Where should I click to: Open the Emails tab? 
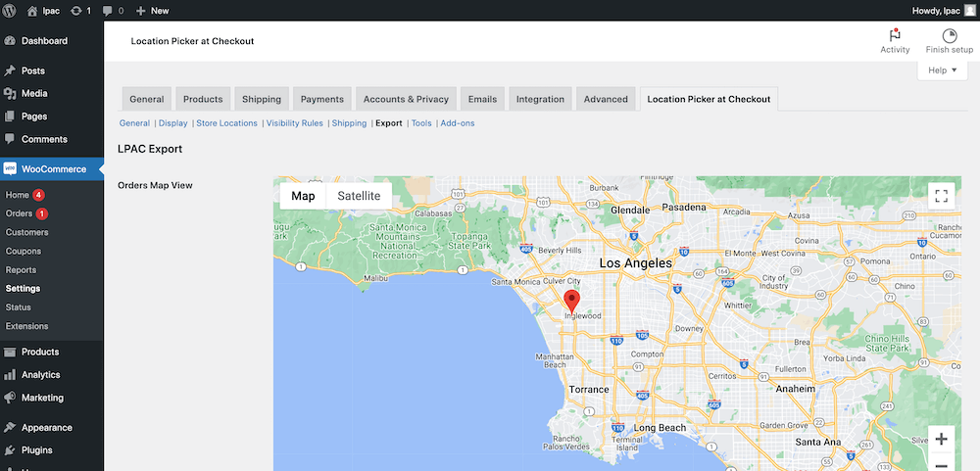tap(482, 99)
